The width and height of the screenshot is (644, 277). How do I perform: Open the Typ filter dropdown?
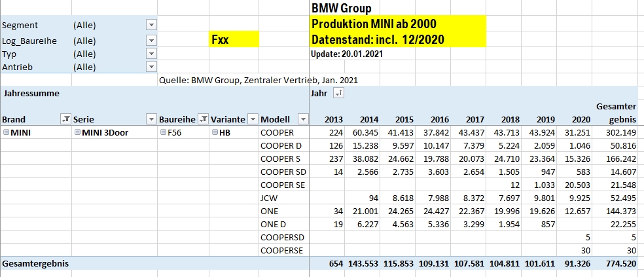coord(151,54)
